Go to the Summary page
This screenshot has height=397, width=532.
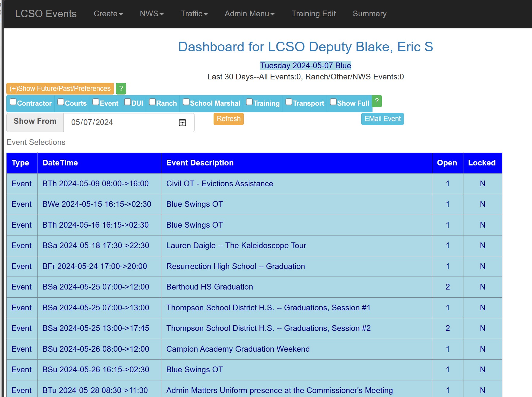click(369, 14)
